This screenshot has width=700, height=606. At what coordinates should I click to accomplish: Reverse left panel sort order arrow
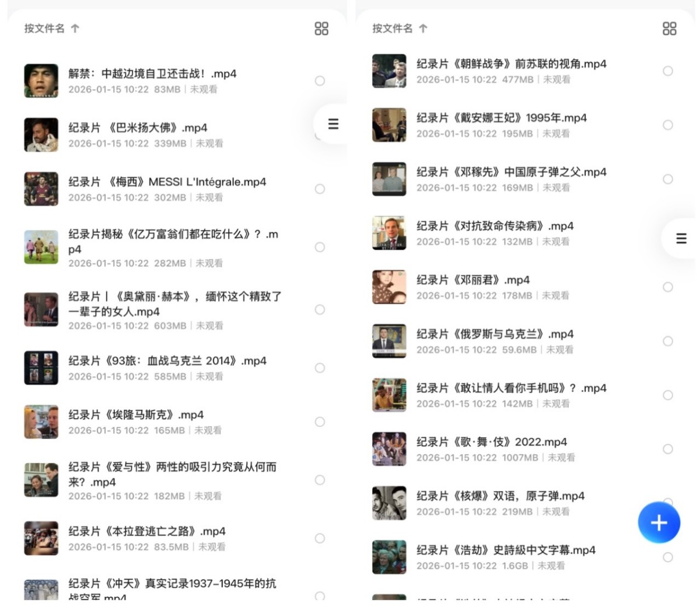[x=75, y=28]
